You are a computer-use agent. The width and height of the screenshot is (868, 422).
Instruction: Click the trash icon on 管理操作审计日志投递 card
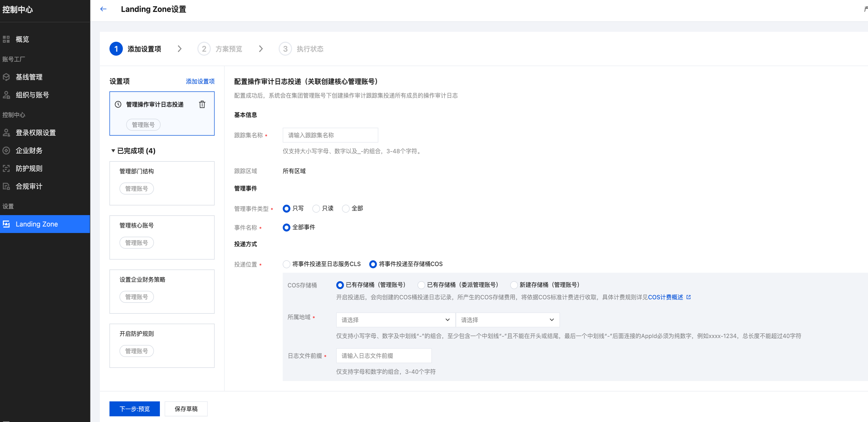tap(202, 105)
